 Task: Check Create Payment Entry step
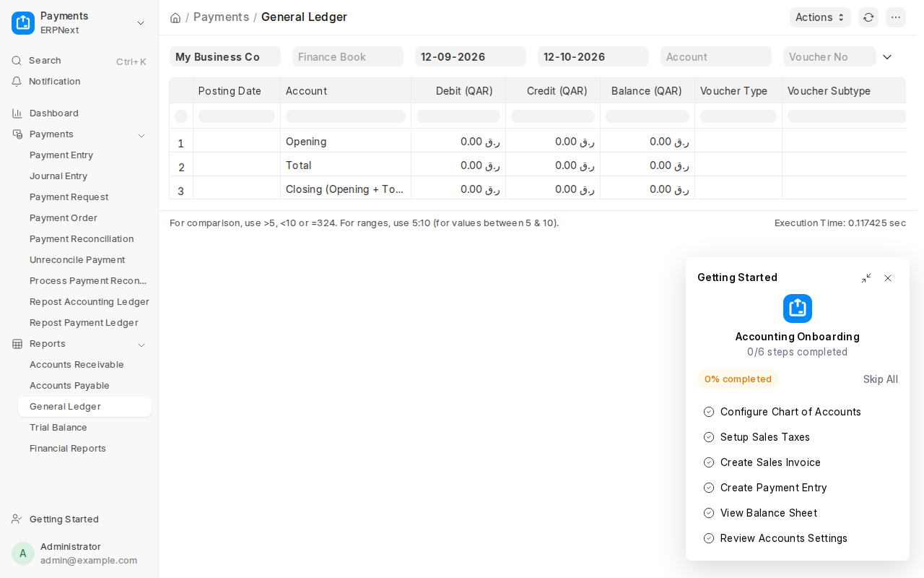709,488
